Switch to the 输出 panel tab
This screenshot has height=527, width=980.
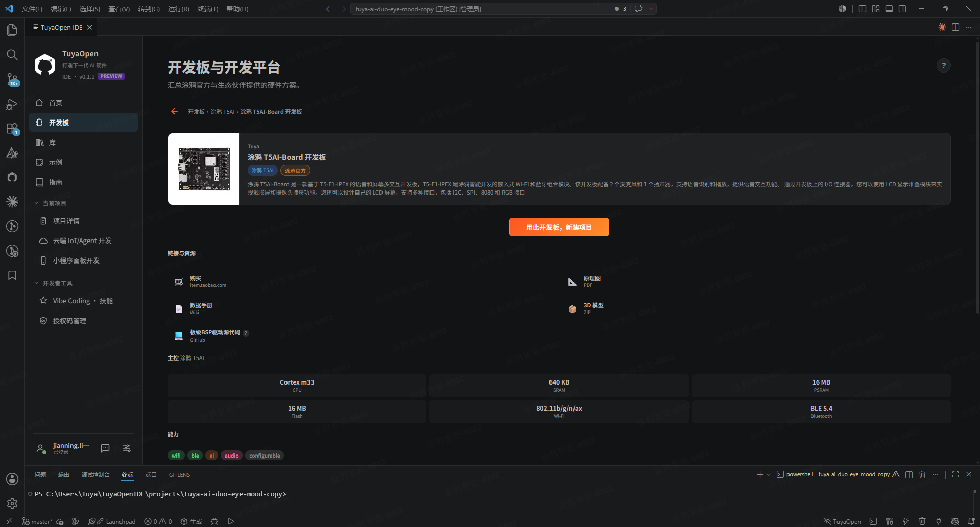pos(64,475)
